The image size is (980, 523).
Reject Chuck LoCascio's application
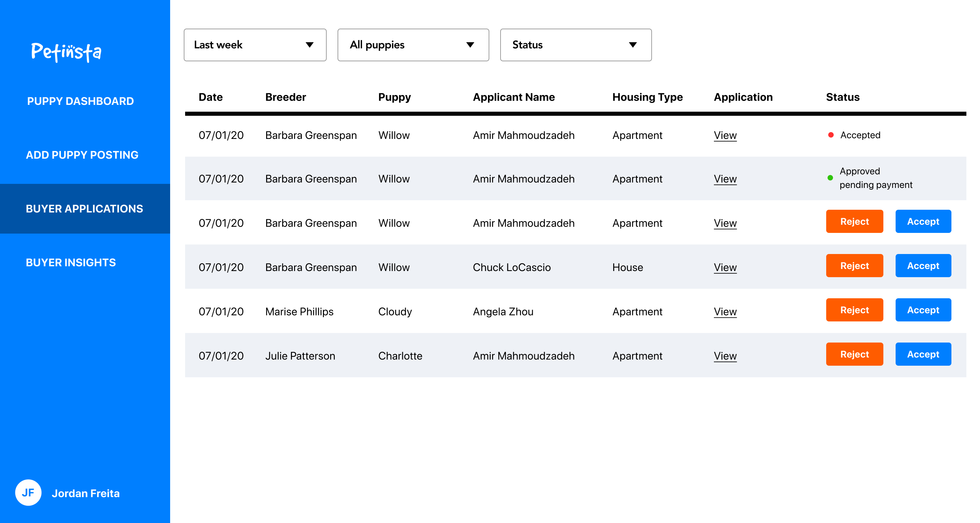click(x=854, y=266)
